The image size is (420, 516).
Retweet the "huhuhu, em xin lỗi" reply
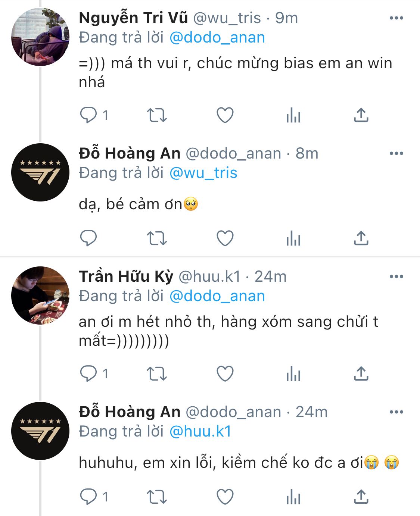(x=156, y=497)
